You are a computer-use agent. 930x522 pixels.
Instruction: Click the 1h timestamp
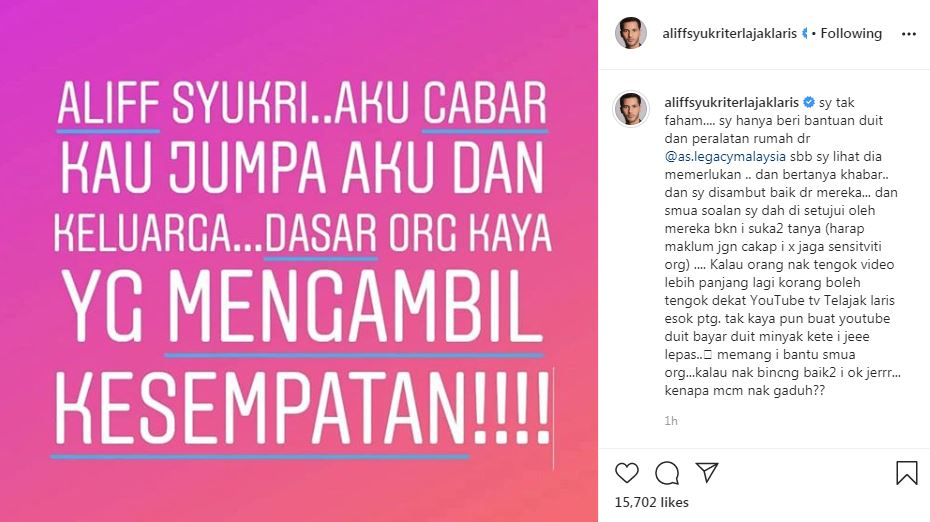point(671,421)
